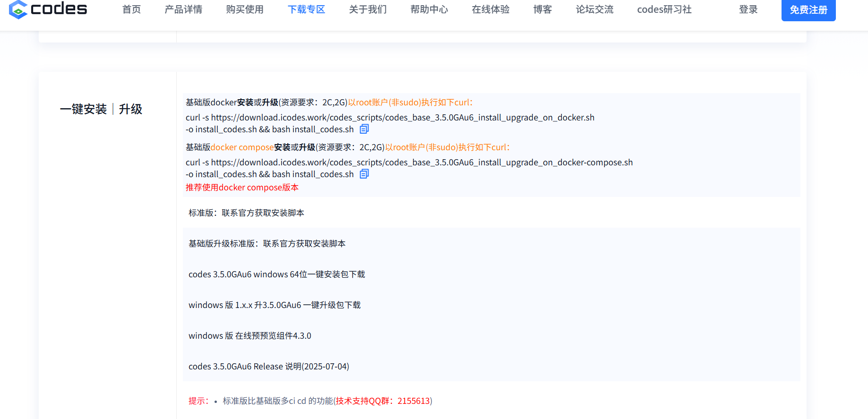Open 关于我们 in the navigation

(368, 9)
